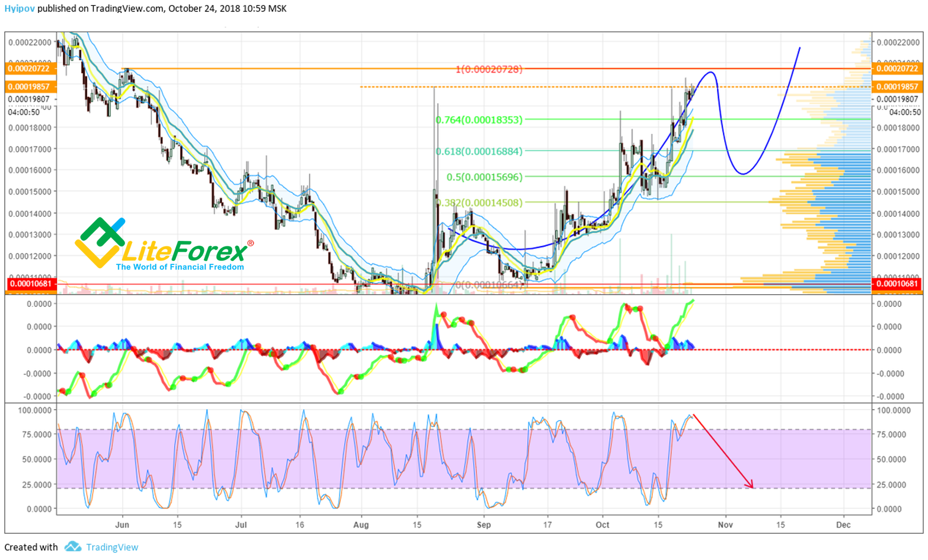Click the TradingView cloud logo icon
The width and height of the screenshot is (928, 560).
click(73, 547)
